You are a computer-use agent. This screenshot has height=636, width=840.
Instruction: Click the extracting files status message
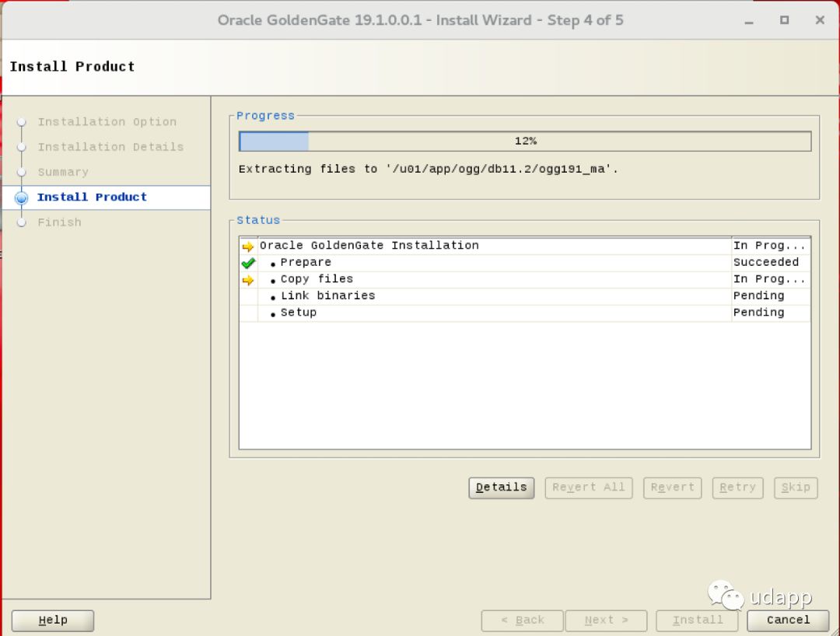click(429, 169)
